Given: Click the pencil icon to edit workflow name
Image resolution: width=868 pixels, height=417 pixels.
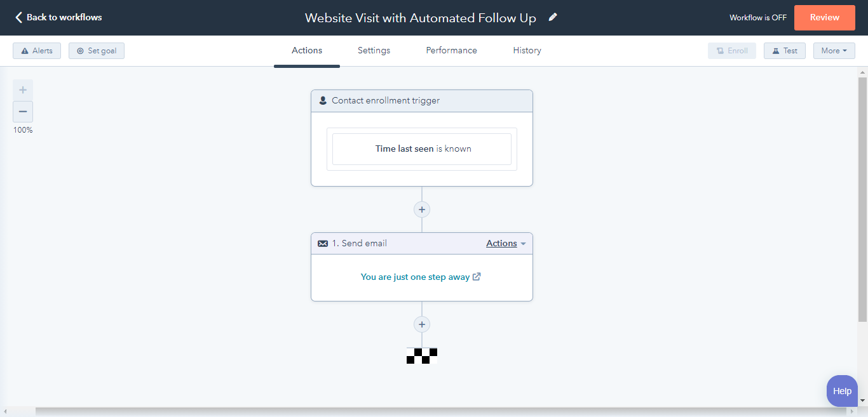Looking at the screenshot, I should point(553,17).
